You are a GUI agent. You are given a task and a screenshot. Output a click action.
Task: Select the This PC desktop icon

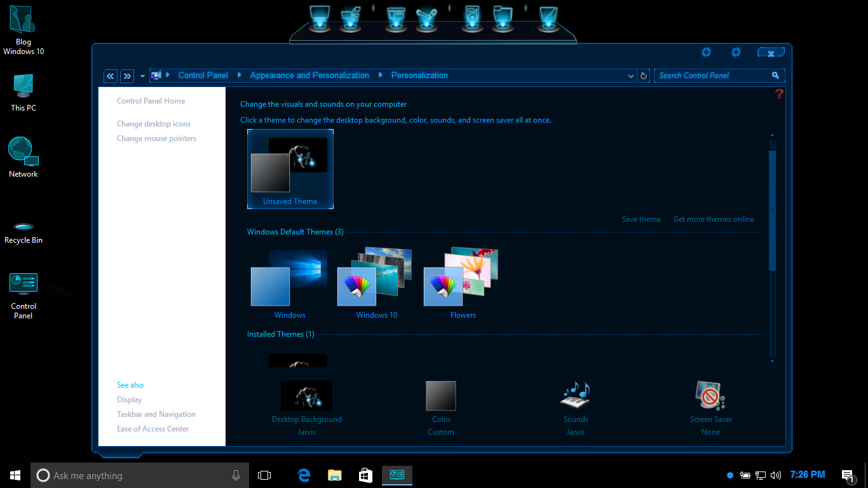(24, 93)
